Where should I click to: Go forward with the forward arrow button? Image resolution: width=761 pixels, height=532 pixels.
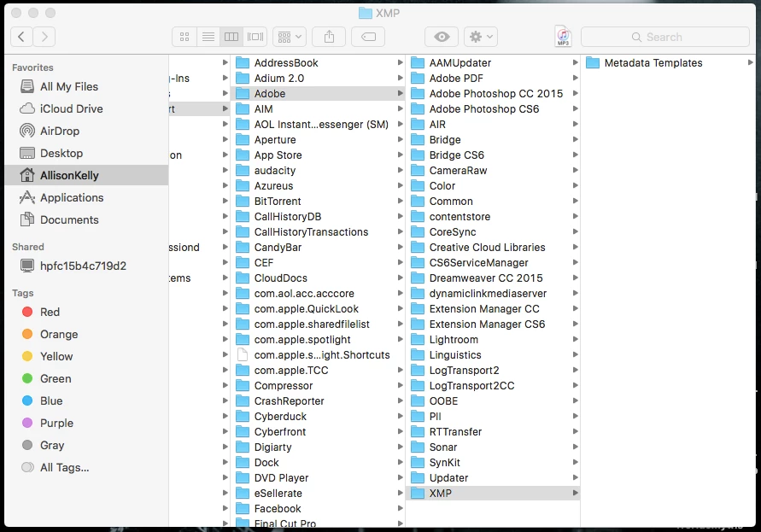click(x=44, y=37)
